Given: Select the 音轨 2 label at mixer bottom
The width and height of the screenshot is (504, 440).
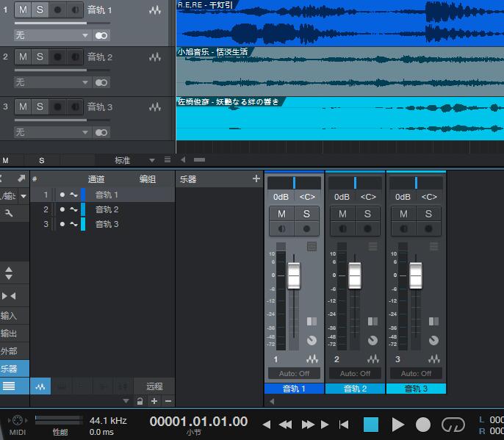Looking at the screenshot, I should [x=355, y=389].
